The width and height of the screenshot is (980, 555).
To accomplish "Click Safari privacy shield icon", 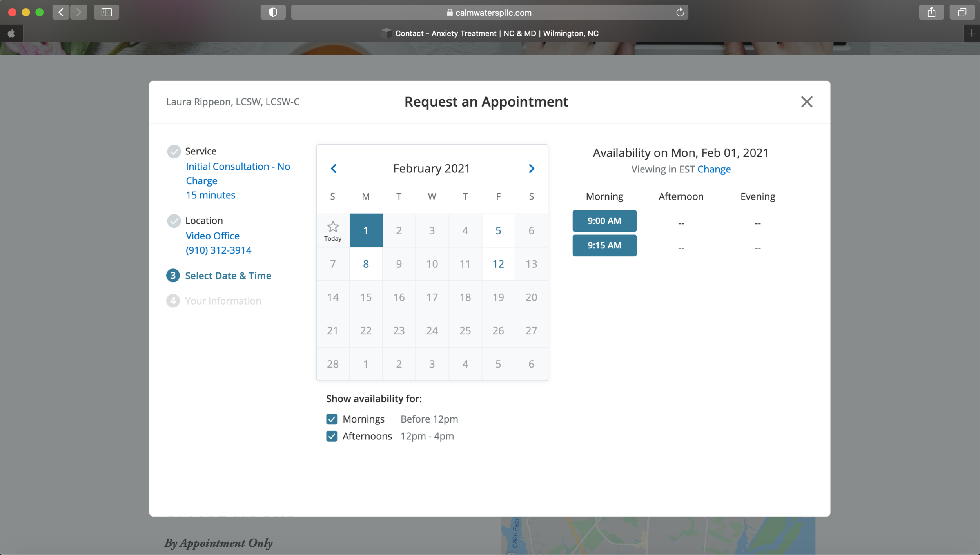I will click(x=273, y=13).
